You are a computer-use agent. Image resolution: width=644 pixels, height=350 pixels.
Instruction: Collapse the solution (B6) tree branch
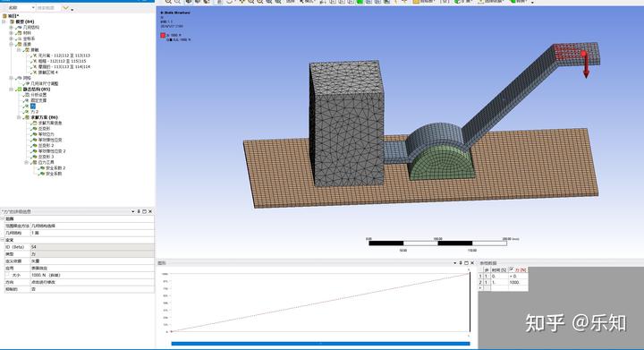[19, 117]
